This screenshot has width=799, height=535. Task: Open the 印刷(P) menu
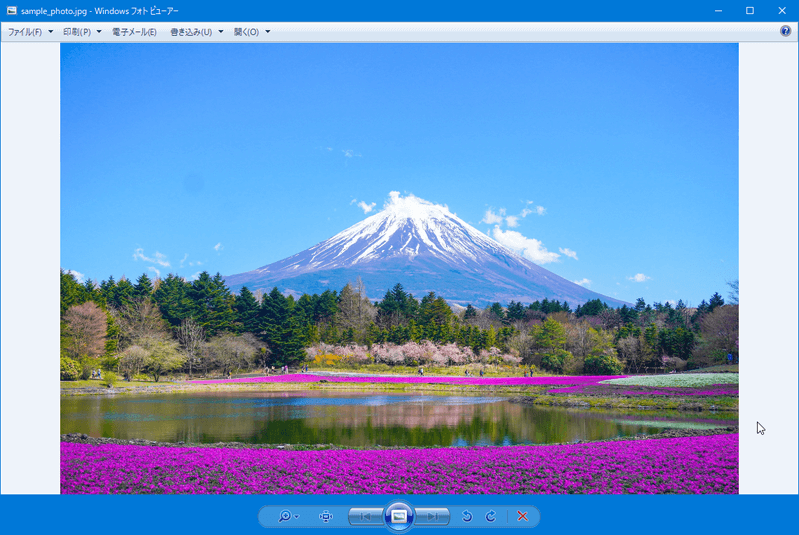[77, 32]
